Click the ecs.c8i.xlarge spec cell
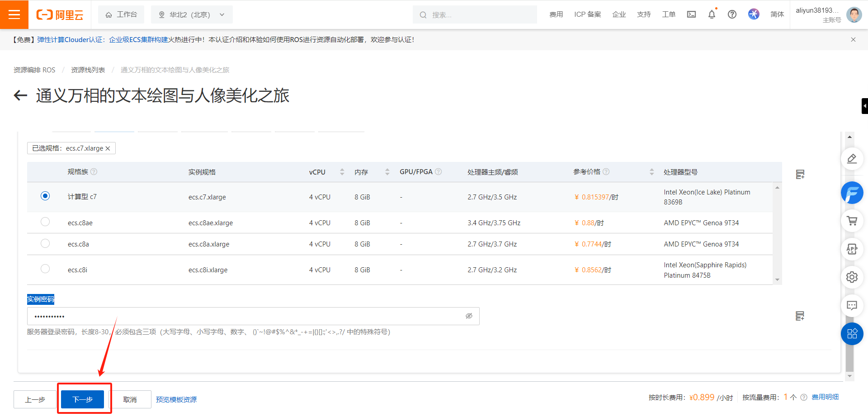The image size is (868, 417). click(x=208, y=270)
